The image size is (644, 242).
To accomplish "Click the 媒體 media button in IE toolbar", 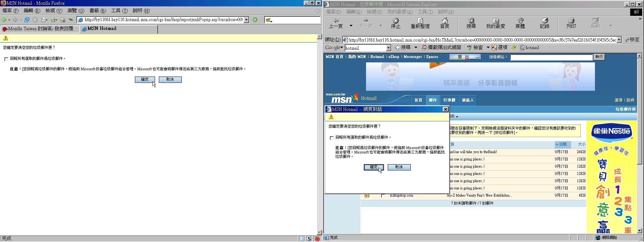I will coord(520,24).
